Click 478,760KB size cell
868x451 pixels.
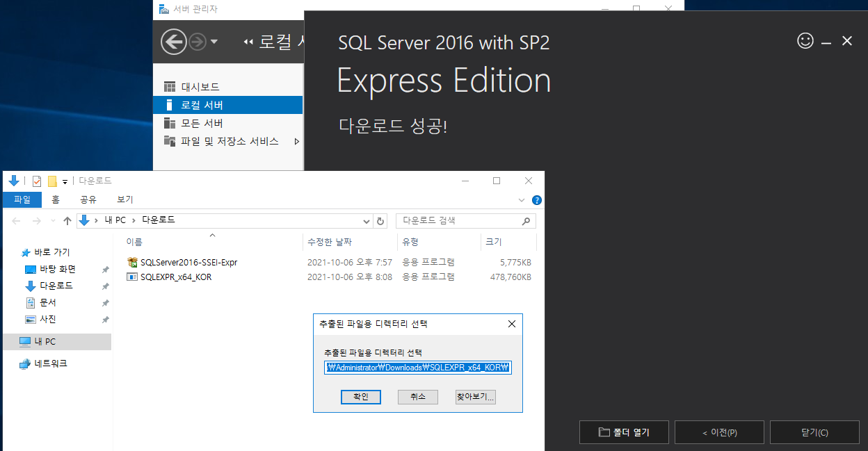tap(511, 277)
